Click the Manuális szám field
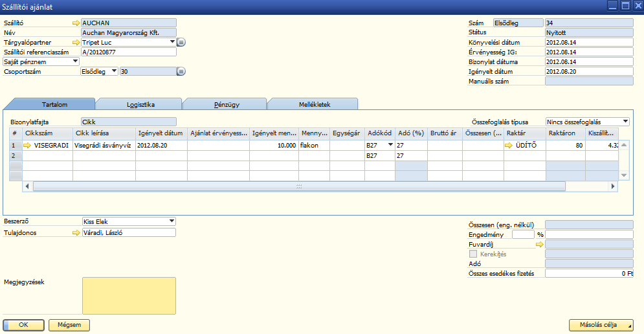The image size is (644, 334). (589, 82)
